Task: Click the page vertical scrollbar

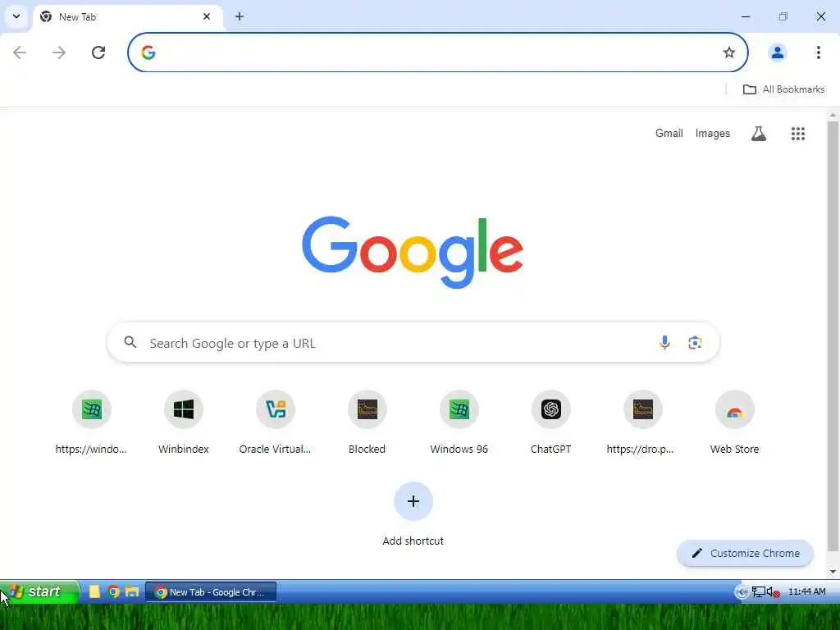Action: pyautogui.click(x=833, y=336)
